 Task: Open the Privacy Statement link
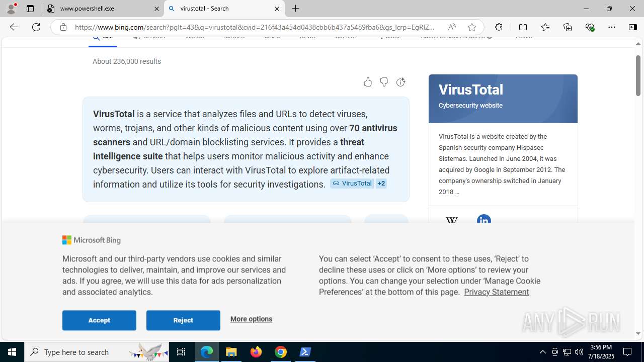tap(496, 292)
